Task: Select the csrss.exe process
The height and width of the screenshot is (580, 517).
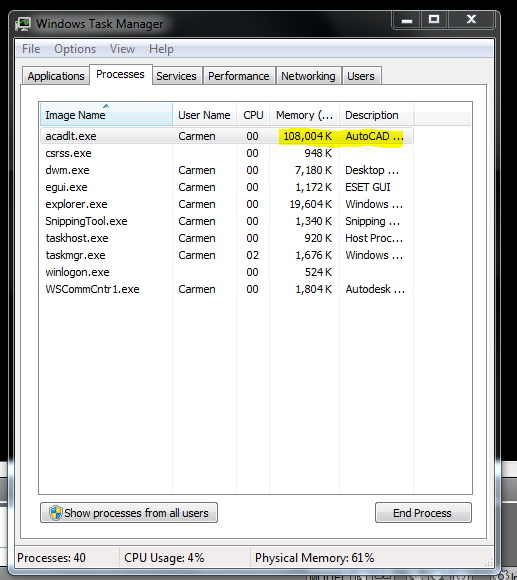Action: click(x=227, y=153)
